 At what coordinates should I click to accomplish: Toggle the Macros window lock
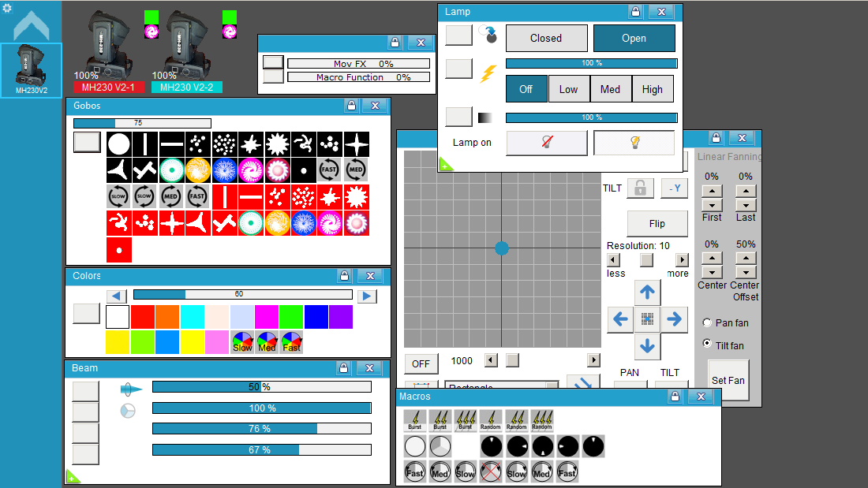[x=675, y=397]
